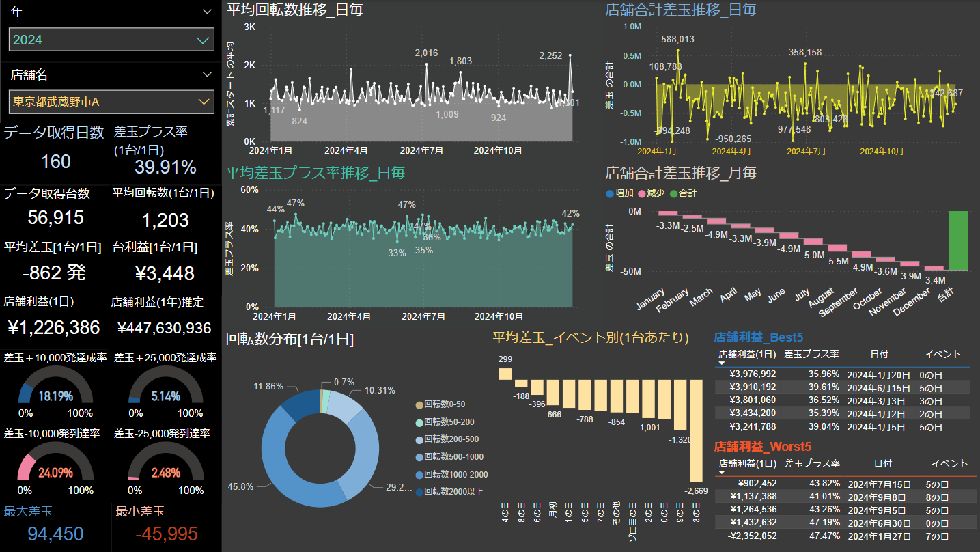Image resolution: width=980 pixels, height=552 pixels.
Task: Toggle the 回転数2000以上 legend item
Action: click(x=453, y=492)
